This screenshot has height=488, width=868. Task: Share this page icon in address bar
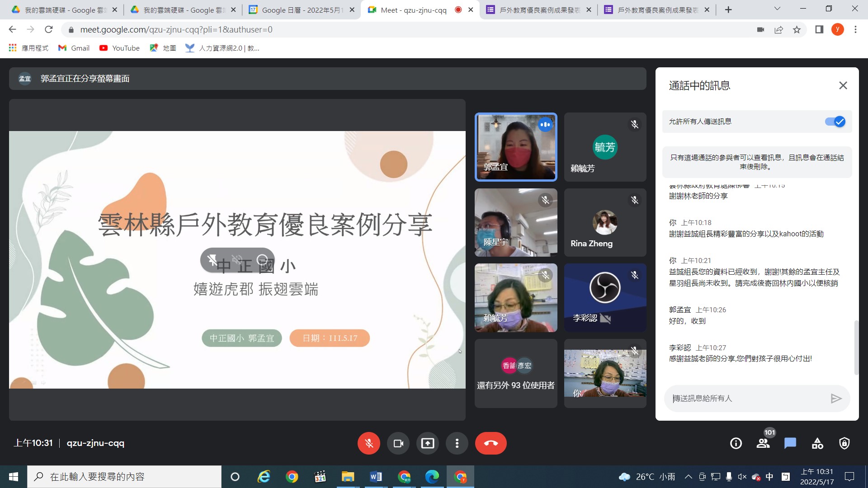tap(778, 29)
